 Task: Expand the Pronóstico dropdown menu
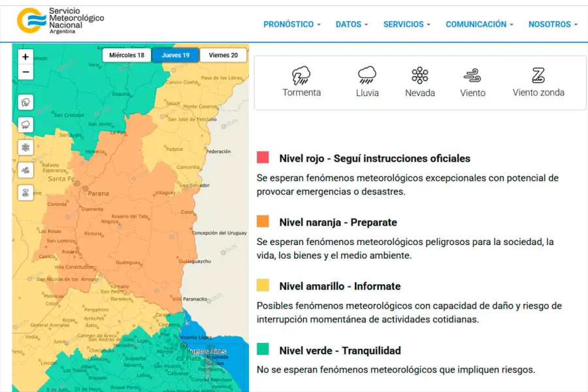(291, 24)
